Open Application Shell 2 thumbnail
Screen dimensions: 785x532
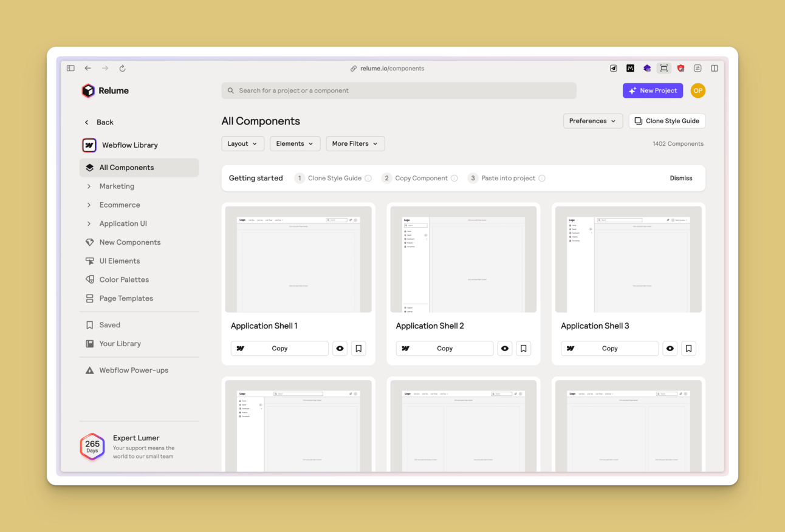click(463, 259)
